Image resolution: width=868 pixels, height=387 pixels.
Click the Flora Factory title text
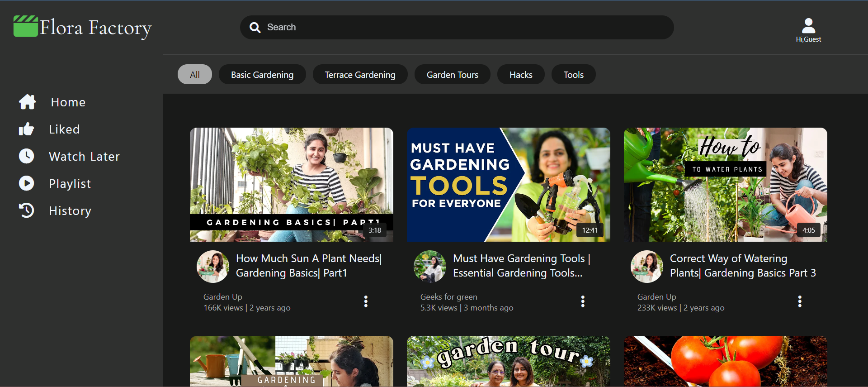coord(95,28)
